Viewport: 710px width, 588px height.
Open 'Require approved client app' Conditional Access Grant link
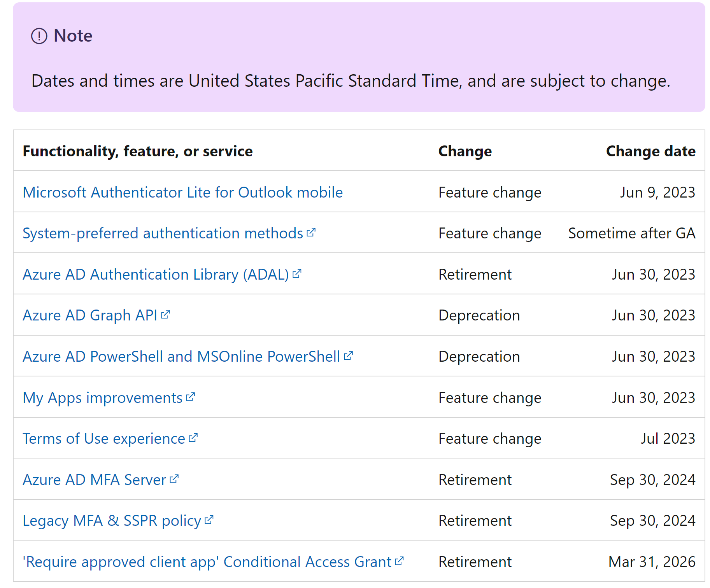207,562
